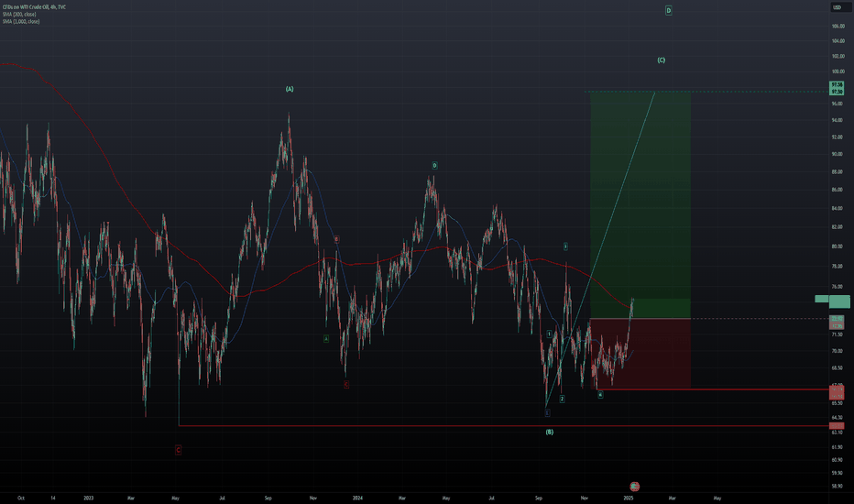The image size is (854, 504).
Task: Select the SMA (1,000, close) indicator legend
Action: [21, 21]
